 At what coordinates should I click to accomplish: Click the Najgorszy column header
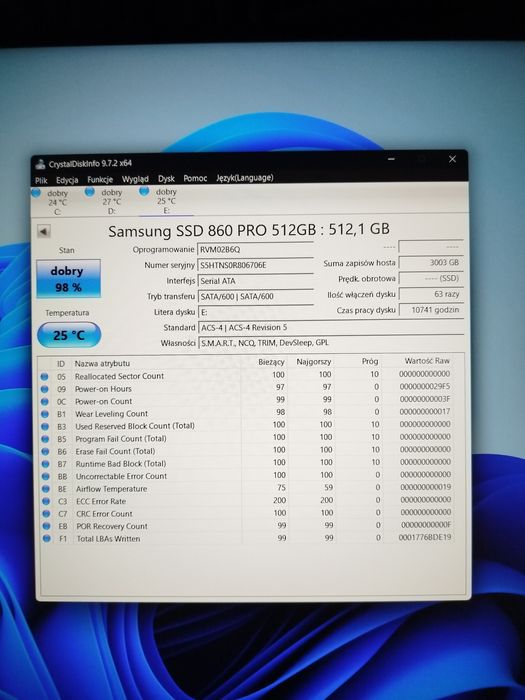click(x=314, y=362)
